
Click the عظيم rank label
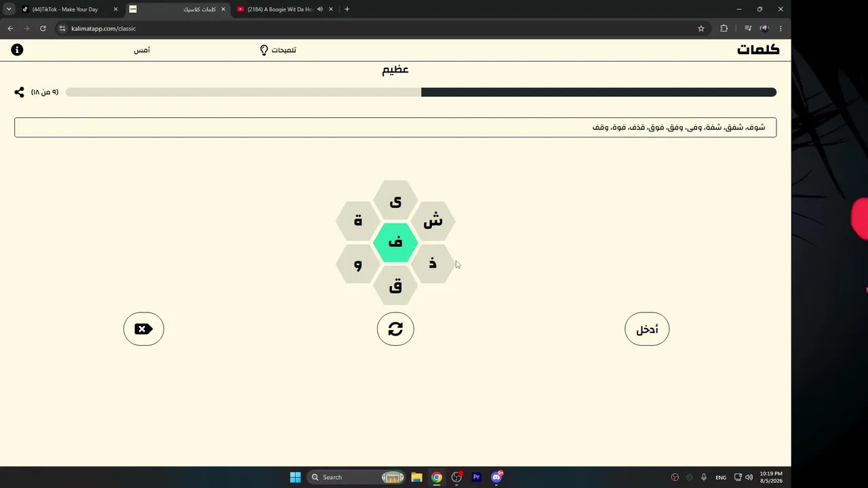[395, 70]
